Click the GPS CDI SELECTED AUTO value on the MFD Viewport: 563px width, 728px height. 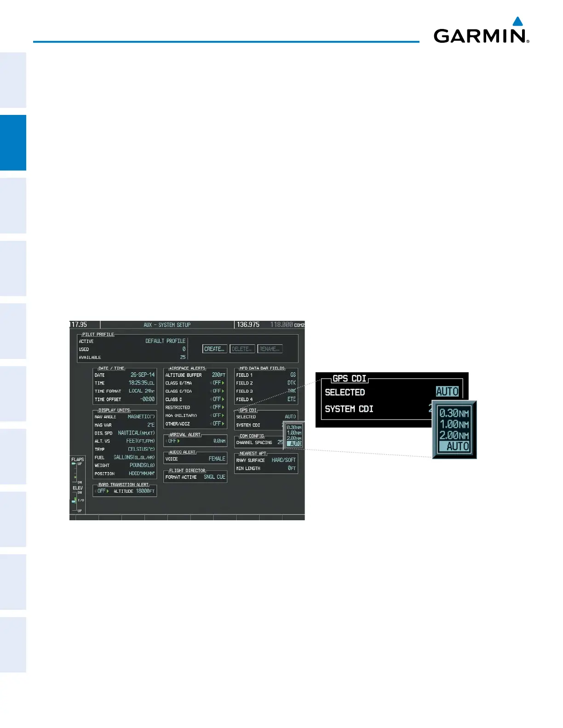pos(290,417)
